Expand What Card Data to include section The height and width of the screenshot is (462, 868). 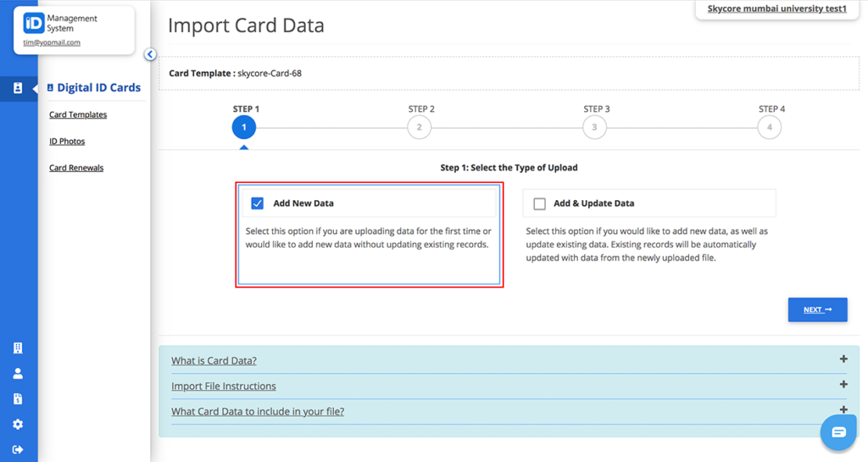tap(258, 412)
